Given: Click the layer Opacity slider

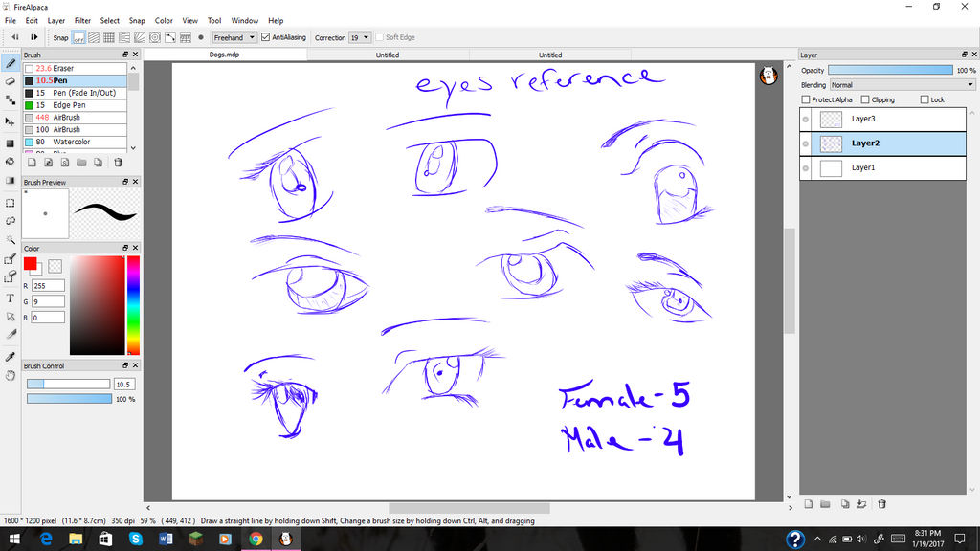Looking at the screenshot, I should (890, 70).
